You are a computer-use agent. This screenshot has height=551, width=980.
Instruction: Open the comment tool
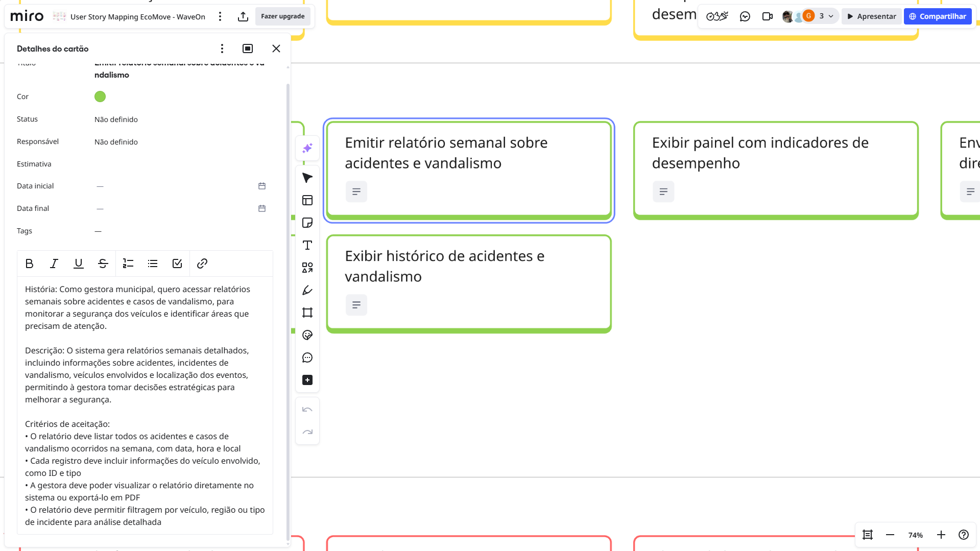point(307,357)
